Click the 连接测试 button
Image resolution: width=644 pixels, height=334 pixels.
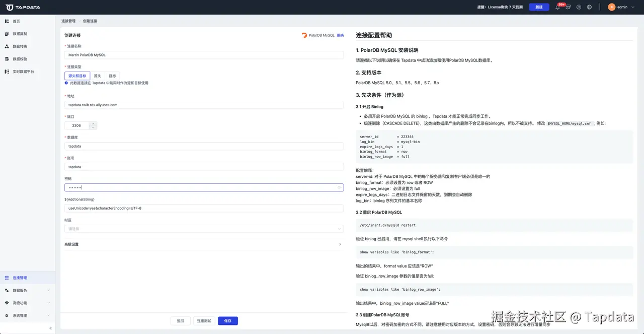[204, 321]
